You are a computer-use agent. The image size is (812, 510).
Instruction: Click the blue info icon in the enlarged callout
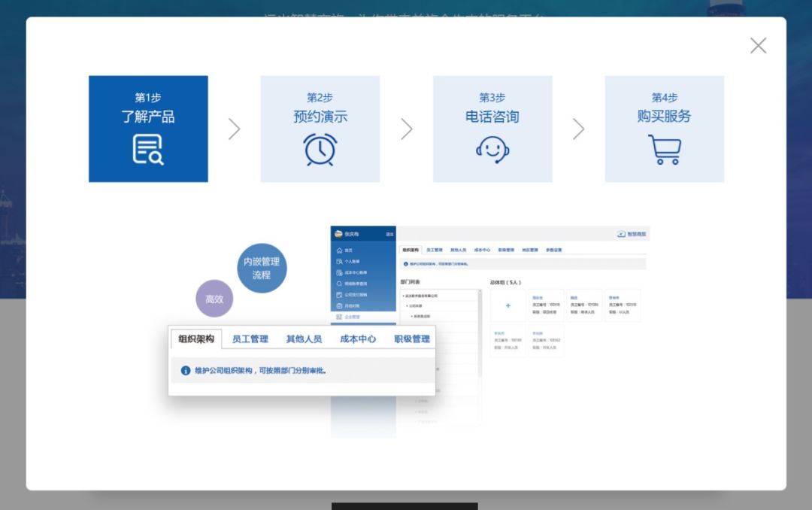(186, 371)
